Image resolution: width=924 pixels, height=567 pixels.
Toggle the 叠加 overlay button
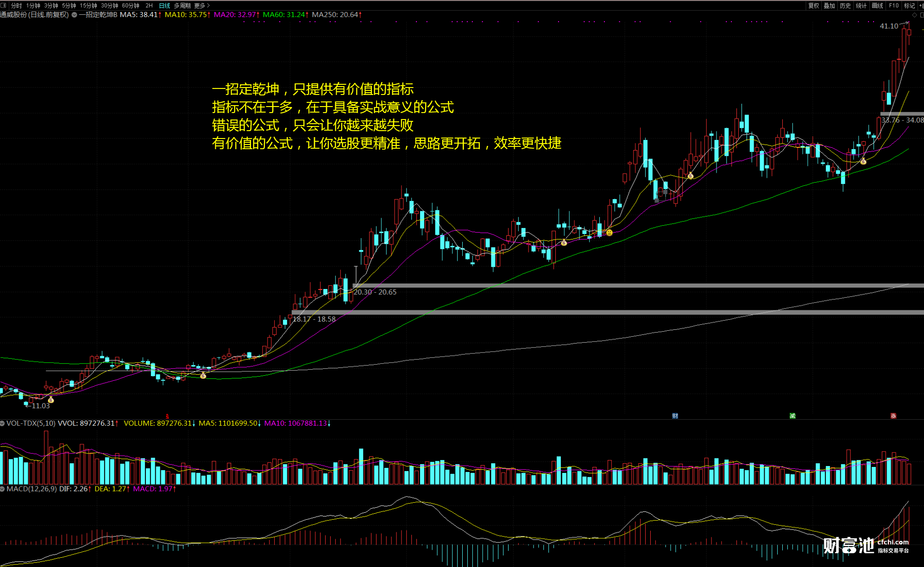click(x=829, y=6)
